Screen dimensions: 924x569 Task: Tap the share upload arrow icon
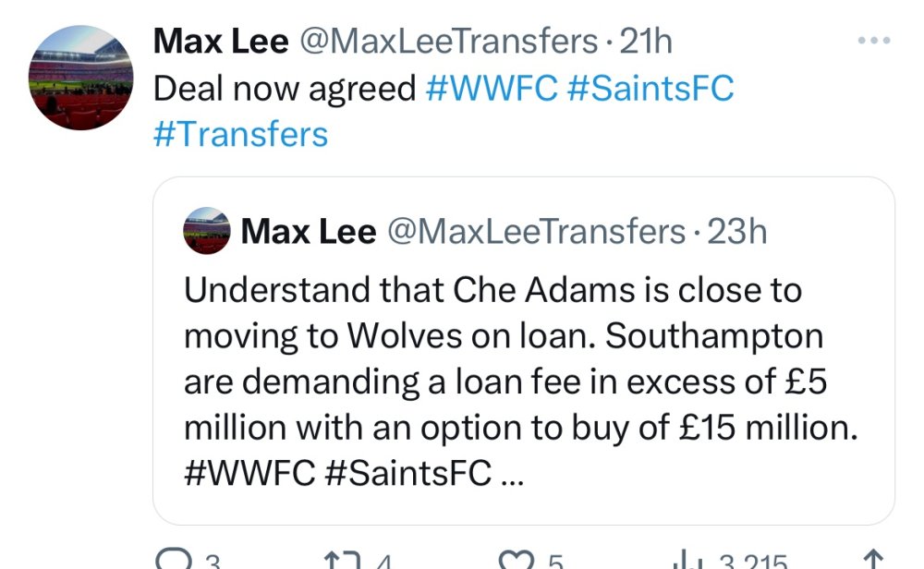(869, 561)
